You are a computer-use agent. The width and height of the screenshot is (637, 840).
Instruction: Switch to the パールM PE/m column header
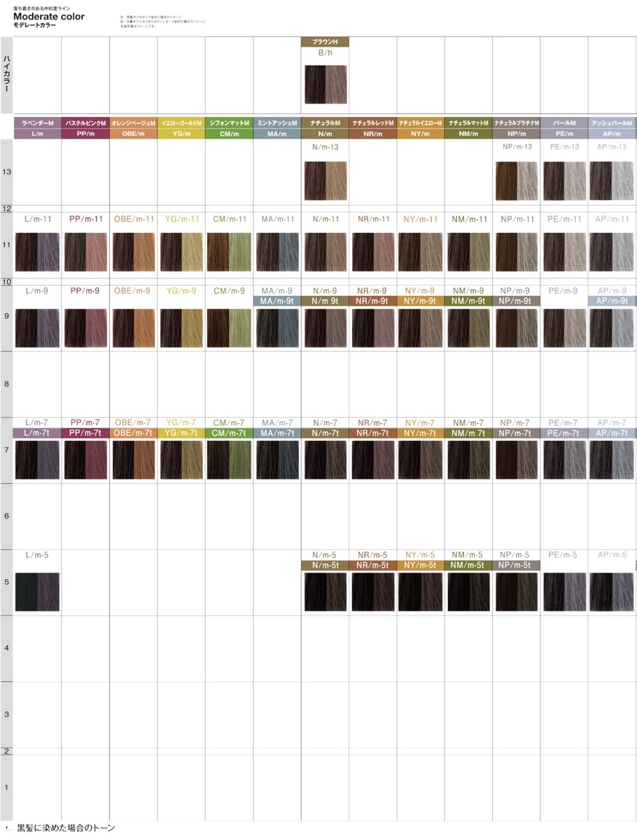(x=564, y=127)
